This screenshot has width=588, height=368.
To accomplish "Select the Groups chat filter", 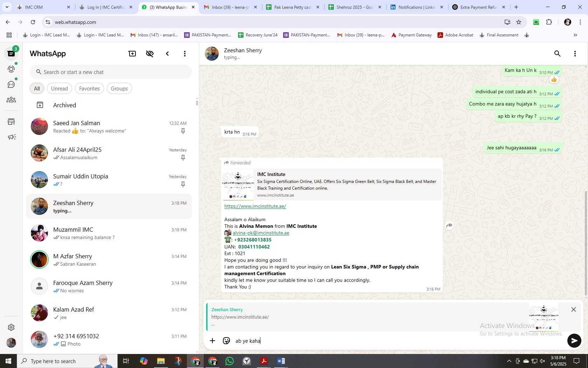I will [x=119, y=89].
